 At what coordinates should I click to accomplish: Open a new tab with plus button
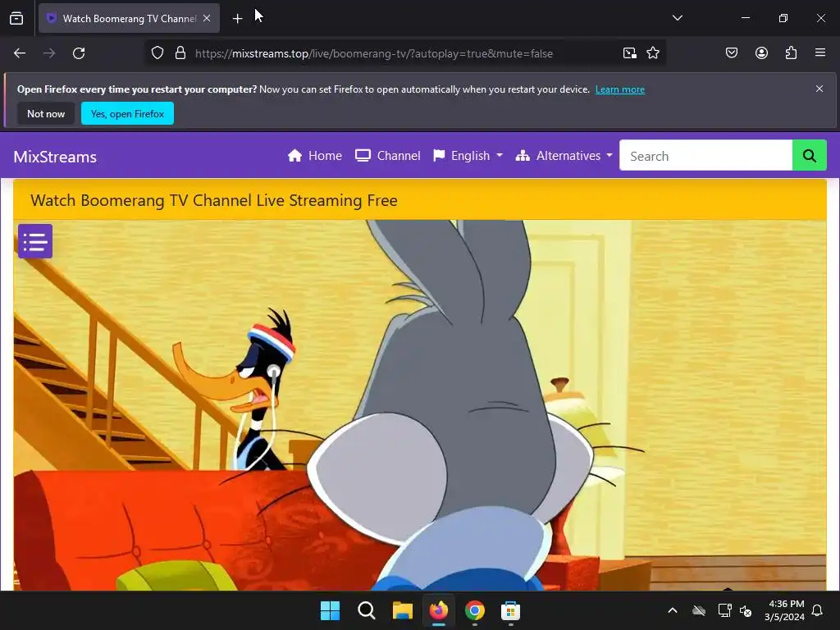coord(237,19)
